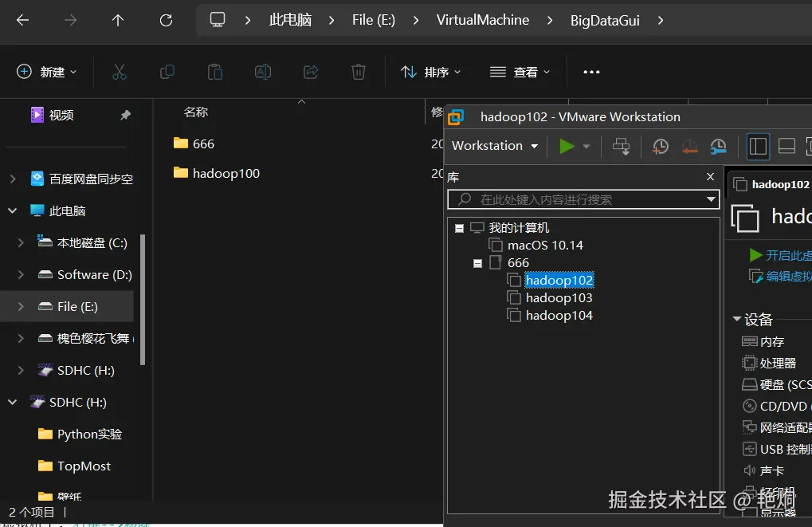Open the 排序 sort dropdown
The image size is (812, 527).
pos(431,72)
